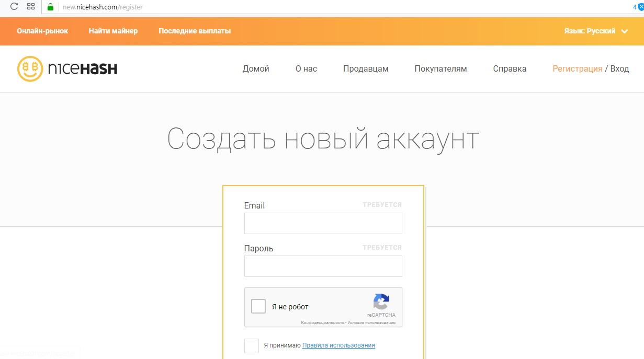Click into the Email input field

coord(323,223)
